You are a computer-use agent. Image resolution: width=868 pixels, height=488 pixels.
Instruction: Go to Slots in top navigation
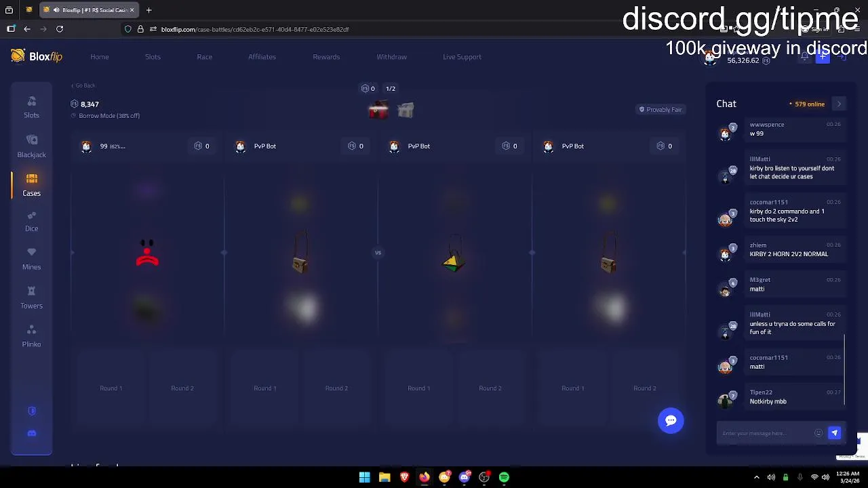click(x=153, y=57)
